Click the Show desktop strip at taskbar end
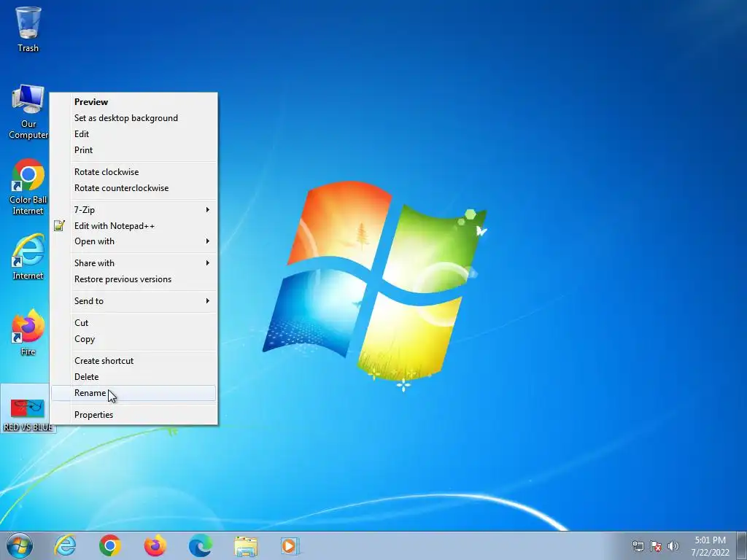 point(741,546)
